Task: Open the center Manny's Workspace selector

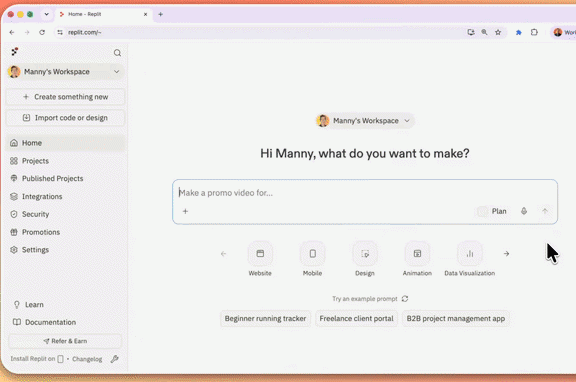Action: pos(365,120)
